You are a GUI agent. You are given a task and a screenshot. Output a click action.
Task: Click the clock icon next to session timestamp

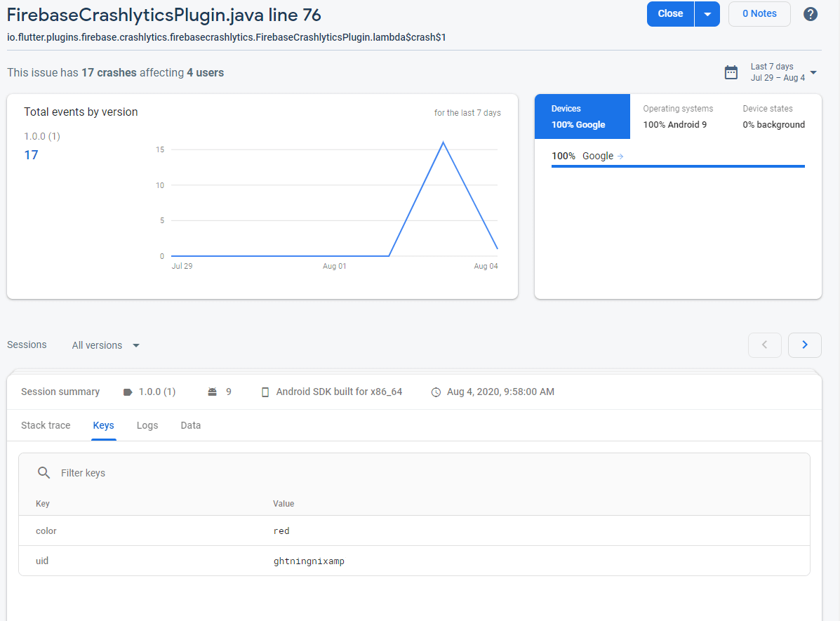pos(436,392)
